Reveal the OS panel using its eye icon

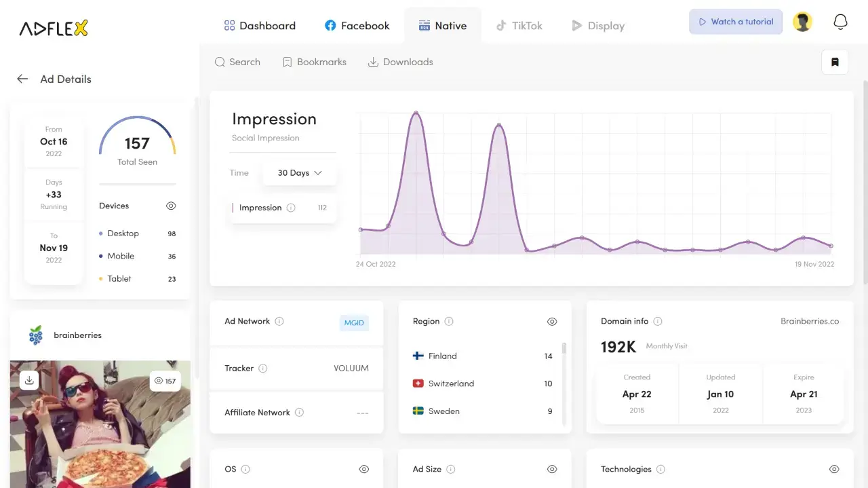tap(363, 469)
